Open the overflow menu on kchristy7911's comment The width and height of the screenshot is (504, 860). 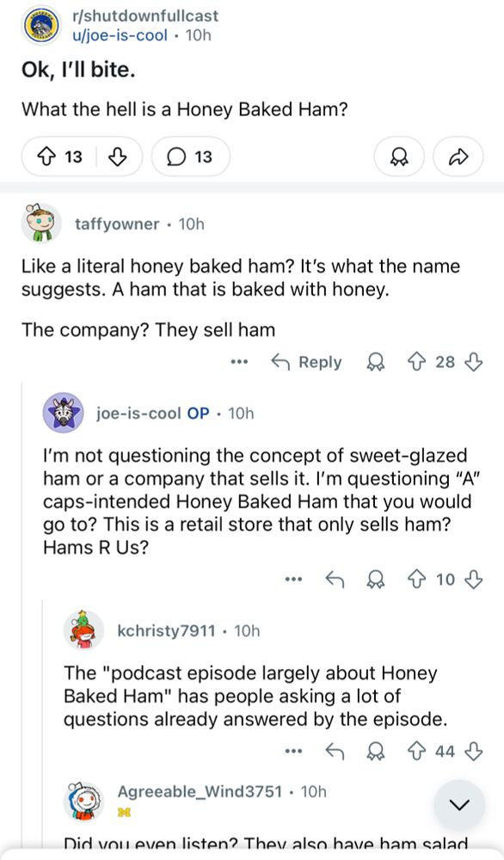click(292, 750)
